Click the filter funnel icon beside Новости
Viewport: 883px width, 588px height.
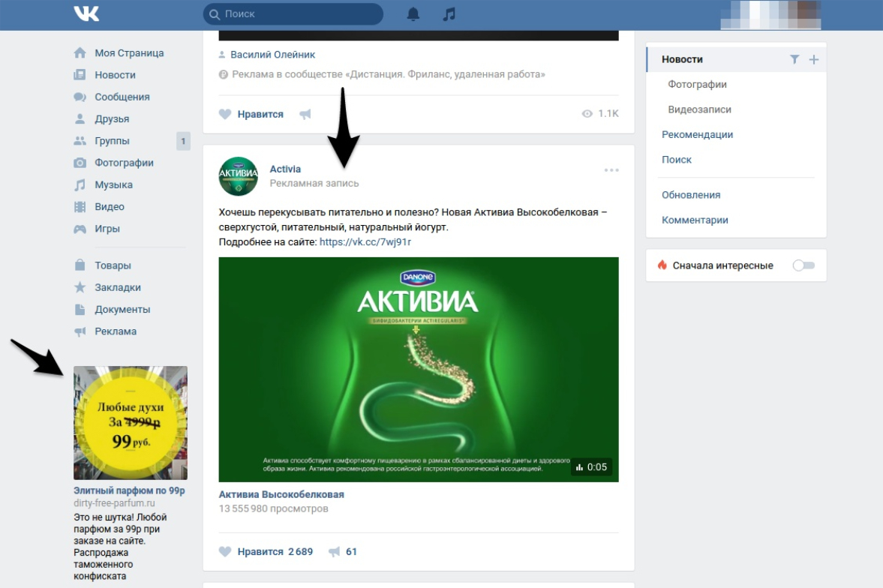coord(794,59)
